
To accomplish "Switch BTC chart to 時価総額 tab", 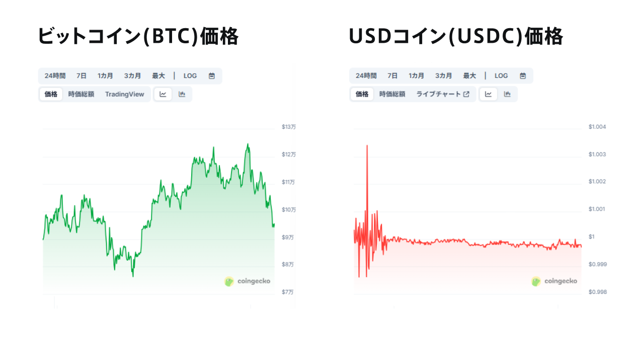I will (x=81, y=94).
